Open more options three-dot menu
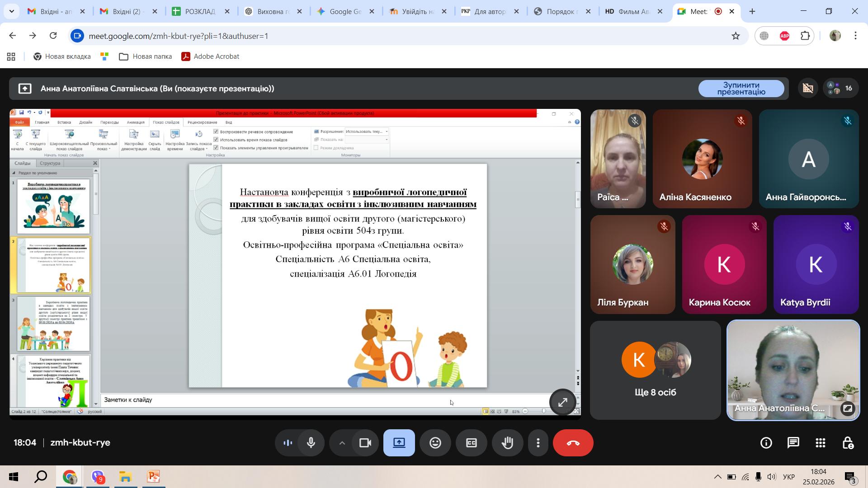The width and height of the screenshot is (868, 488). coord(538,443)
